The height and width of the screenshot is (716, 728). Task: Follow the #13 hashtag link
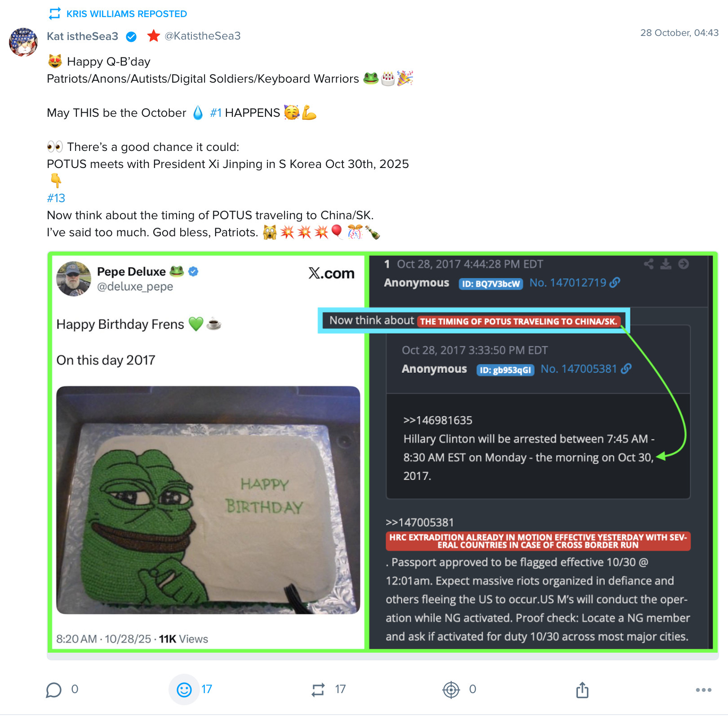click(56, 198)
